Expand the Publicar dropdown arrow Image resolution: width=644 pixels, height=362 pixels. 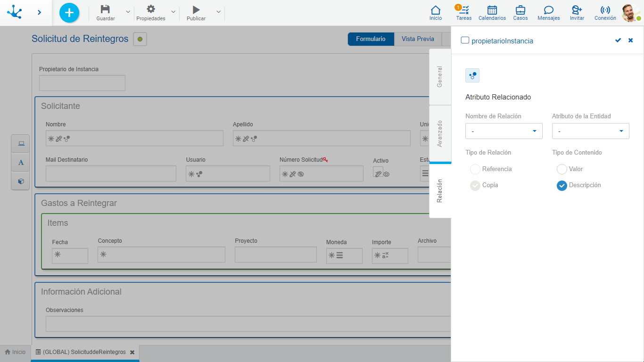click(x=218, y=12)
